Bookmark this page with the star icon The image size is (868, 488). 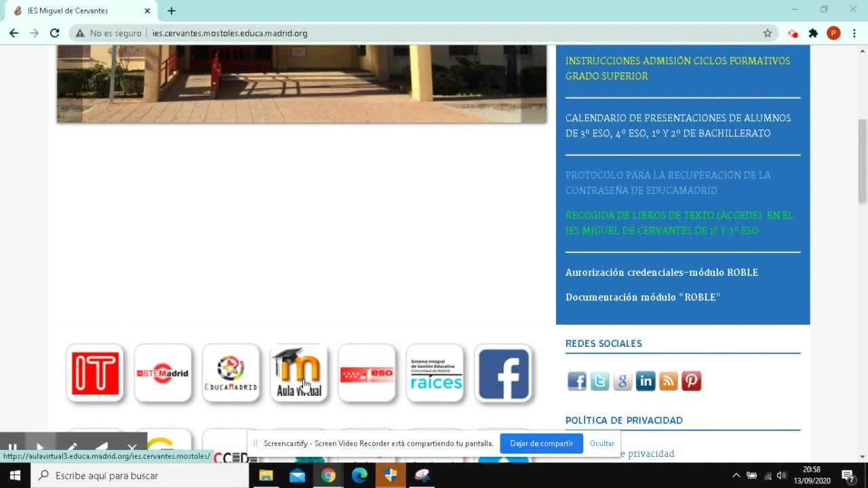(x=768, y=33)
